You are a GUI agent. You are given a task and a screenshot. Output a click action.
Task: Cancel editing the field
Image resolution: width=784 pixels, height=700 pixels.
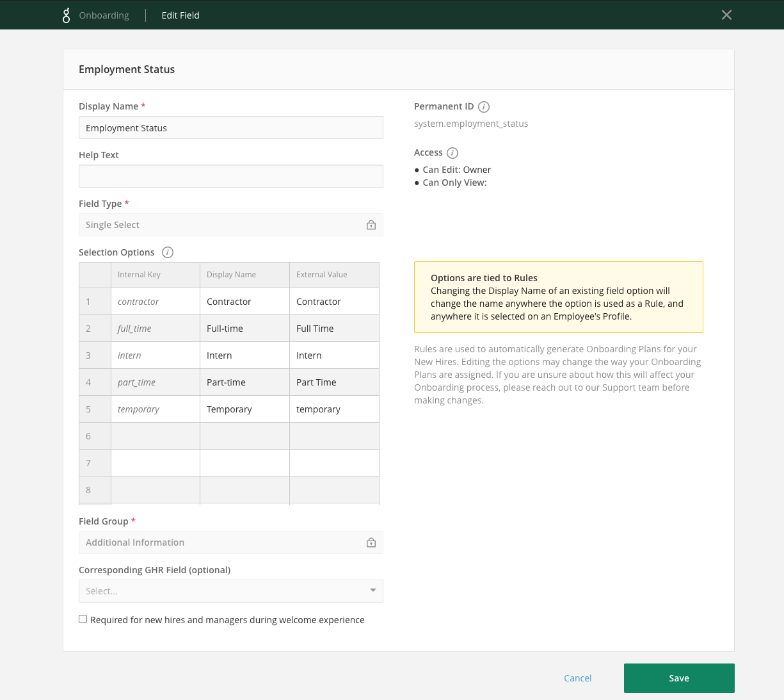point(577,678)
